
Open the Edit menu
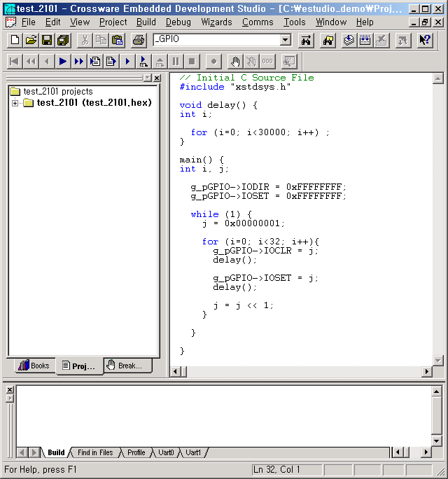(52, 22)
